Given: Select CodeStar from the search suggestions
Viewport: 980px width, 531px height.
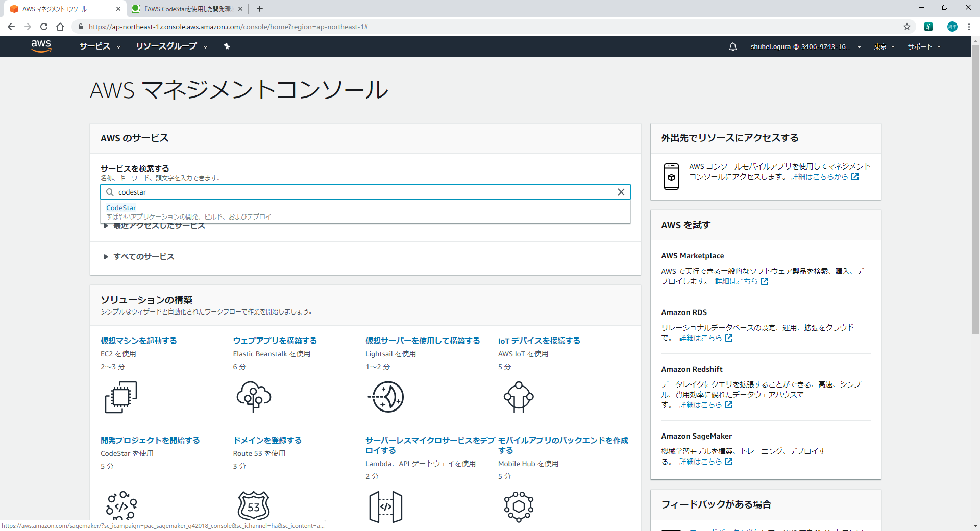Looking at the screenshot, I should click(121, 208).
